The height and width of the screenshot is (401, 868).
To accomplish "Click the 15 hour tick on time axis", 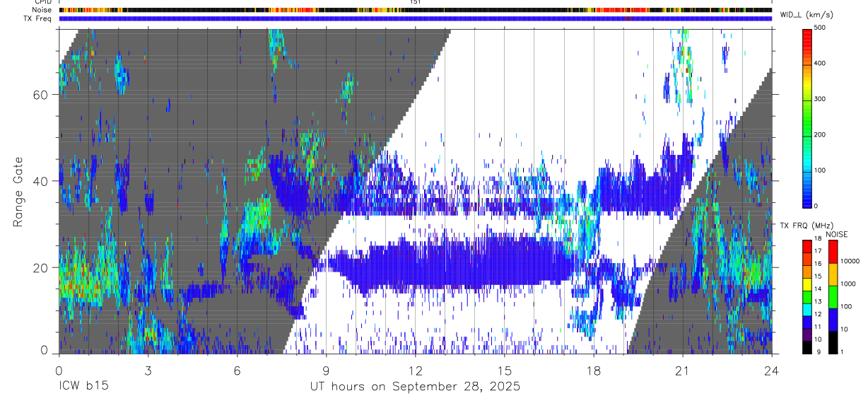I will coord(505,370).
